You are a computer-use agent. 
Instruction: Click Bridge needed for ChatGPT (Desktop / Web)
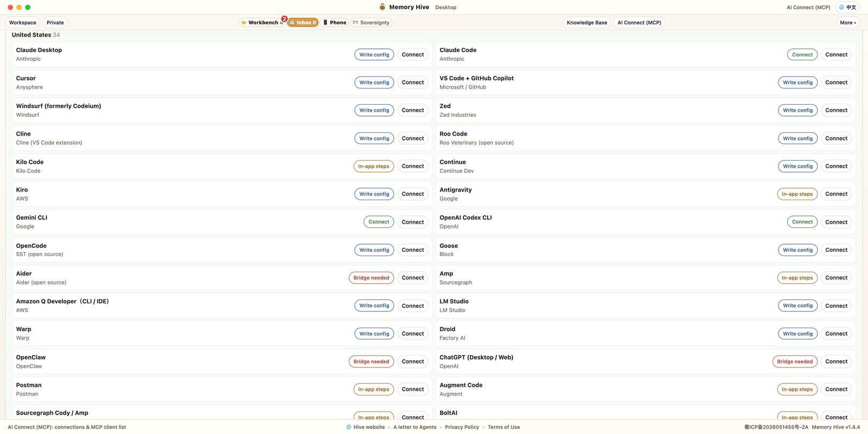pos(795,361)
